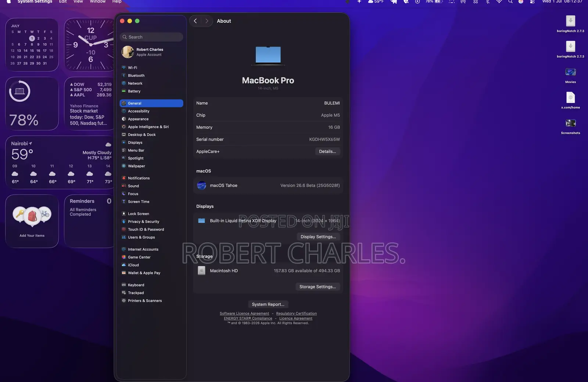Go back with the left chevron

click(x=196, y=21)
